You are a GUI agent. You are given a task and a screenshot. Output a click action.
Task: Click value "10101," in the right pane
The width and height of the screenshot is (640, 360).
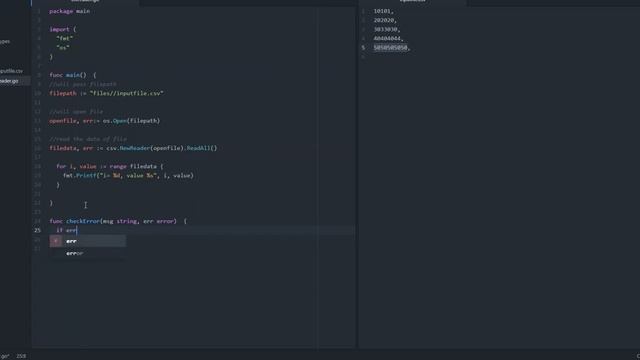click(384, 11)
